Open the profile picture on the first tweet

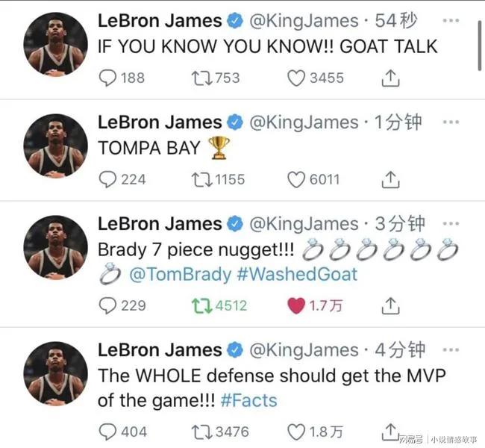(x=55, y=45)
